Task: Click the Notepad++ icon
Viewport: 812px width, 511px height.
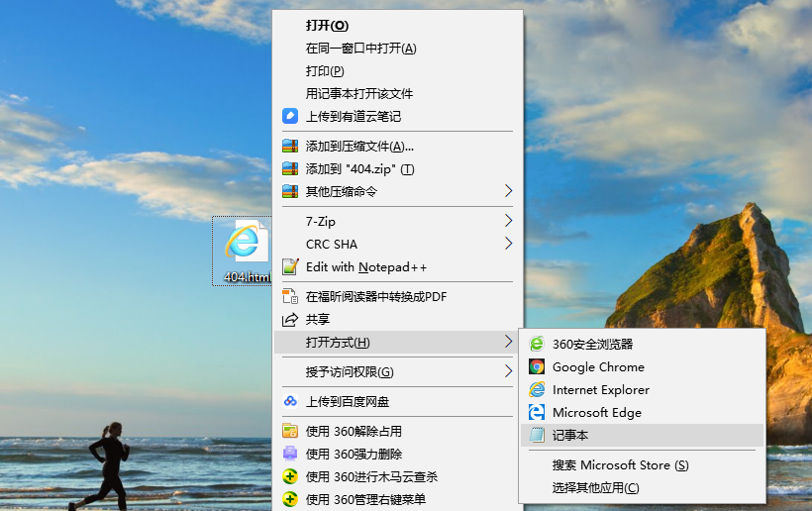Action: [x=290, y=267]
